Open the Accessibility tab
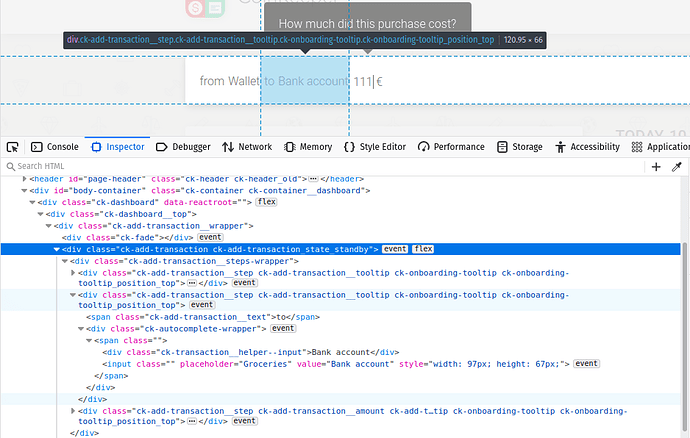 [x=587, y=147]
